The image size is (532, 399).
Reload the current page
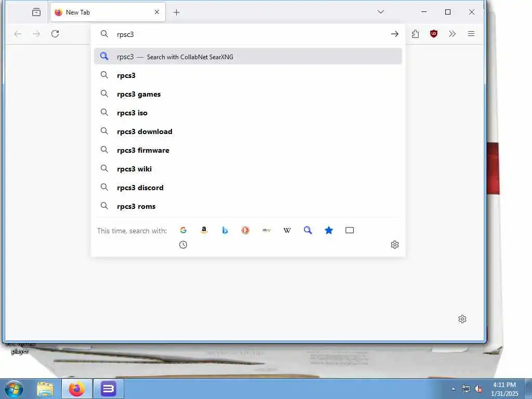55,34
